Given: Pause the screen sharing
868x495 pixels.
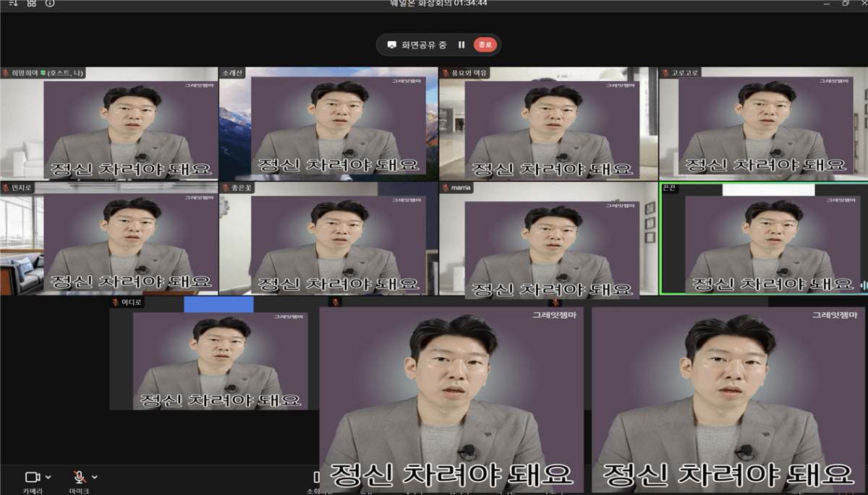Looking at the screenshot, I should pos(461,45).
